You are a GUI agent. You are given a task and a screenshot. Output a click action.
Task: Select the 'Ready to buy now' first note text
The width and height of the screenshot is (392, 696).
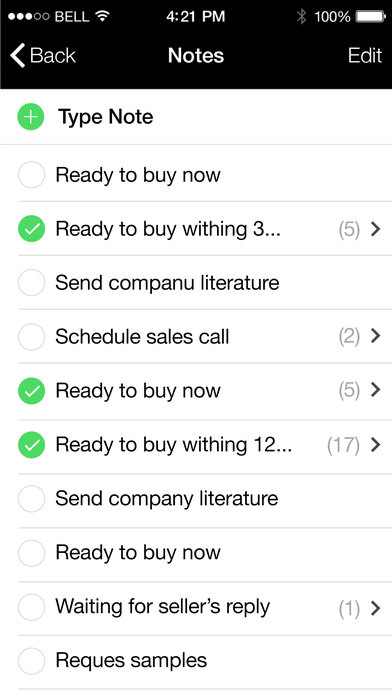click(138, 176)
